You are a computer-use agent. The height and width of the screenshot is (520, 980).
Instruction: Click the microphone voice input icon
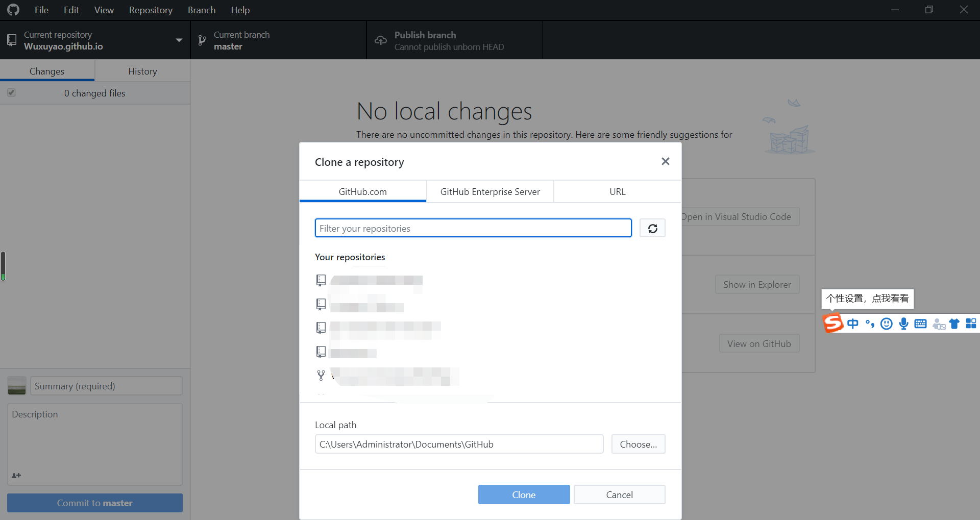click(x=903, y=324)
